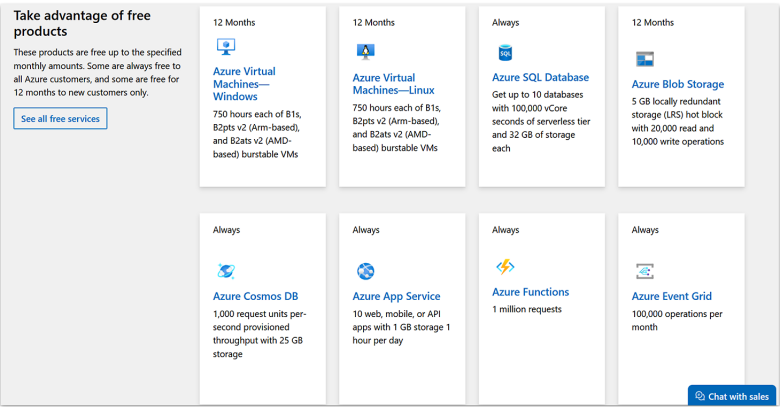The width and height of the screenshot is (780, 409).
Task: Click the Azure Blob Storage icon
Action: [645, 59]
